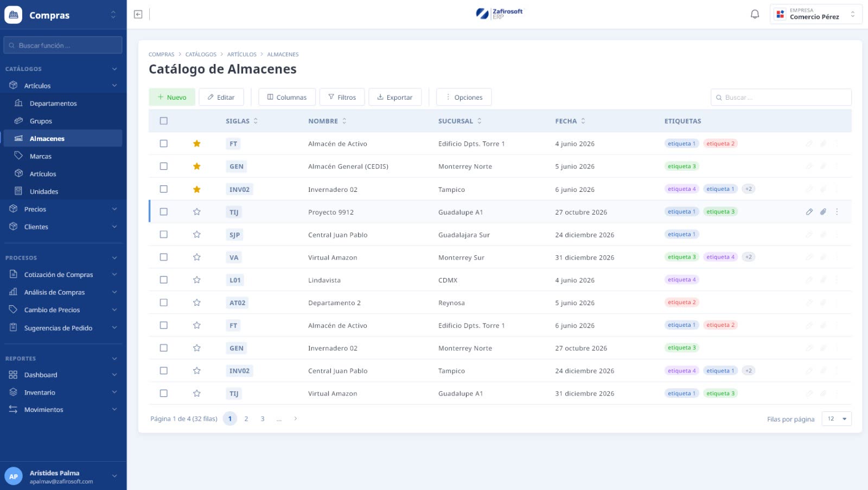Unstar the Almacén General (CEDIS) row
The height and width of the screenshot is (490, 868).
[x=197, y=166]
